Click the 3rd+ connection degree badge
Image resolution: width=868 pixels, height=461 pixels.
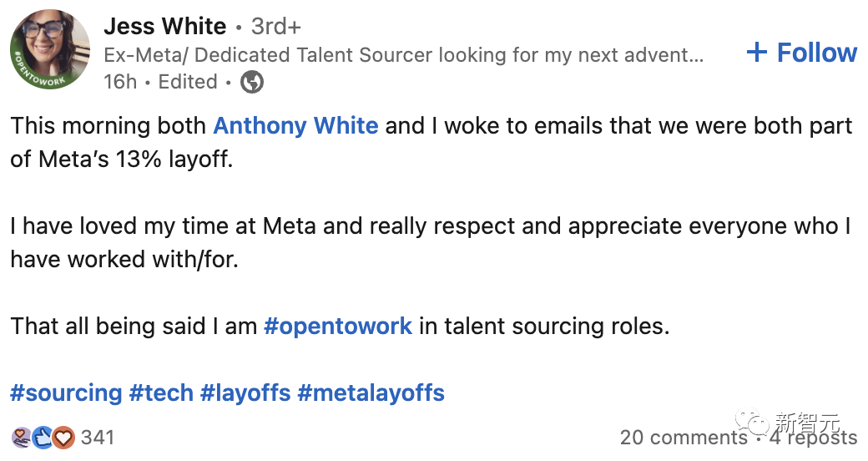(276, 27)
